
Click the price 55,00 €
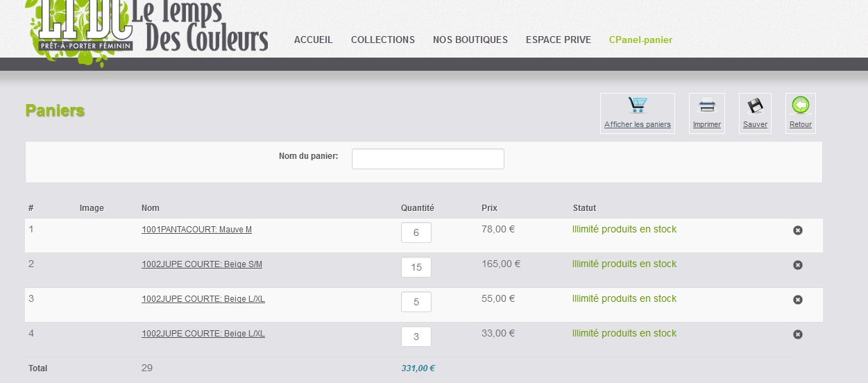[x=498, y=298]
